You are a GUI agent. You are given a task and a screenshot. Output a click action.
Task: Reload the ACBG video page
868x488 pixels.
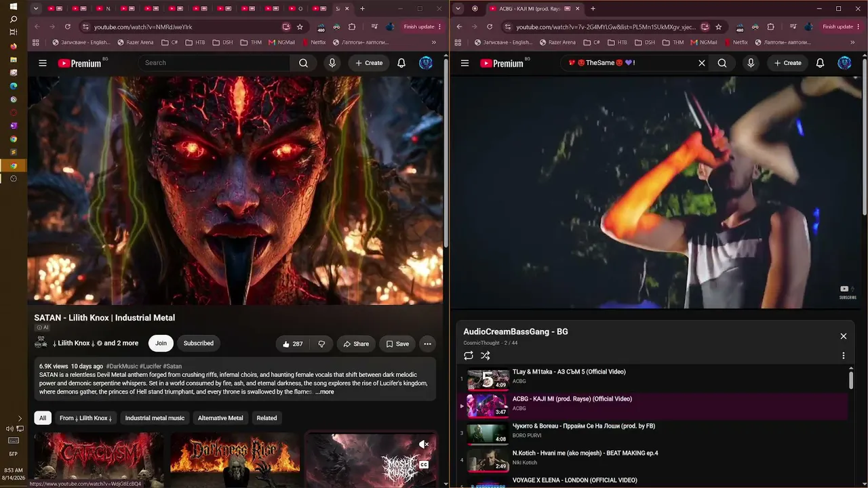[x=490, y=26]
